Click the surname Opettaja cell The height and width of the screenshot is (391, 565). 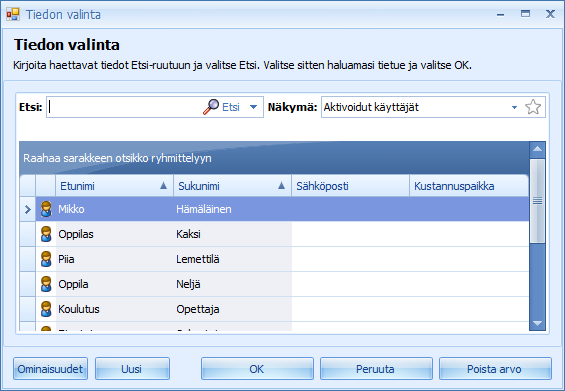click(232, 309)
